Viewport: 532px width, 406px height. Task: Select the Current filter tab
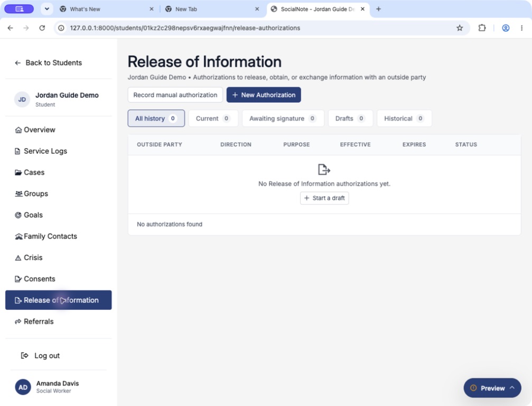(213, 118)
